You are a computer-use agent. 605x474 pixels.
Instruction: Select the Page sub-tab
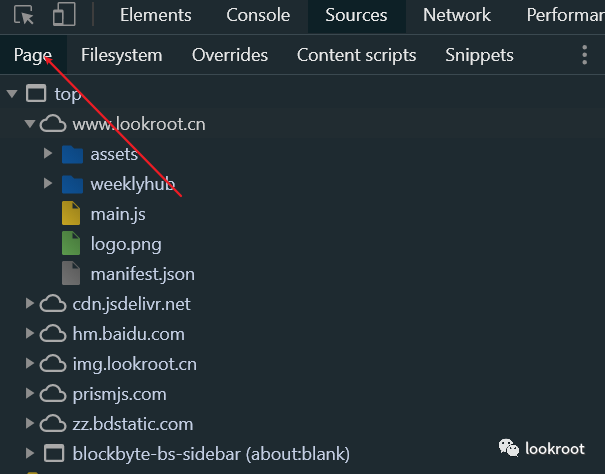33,55
